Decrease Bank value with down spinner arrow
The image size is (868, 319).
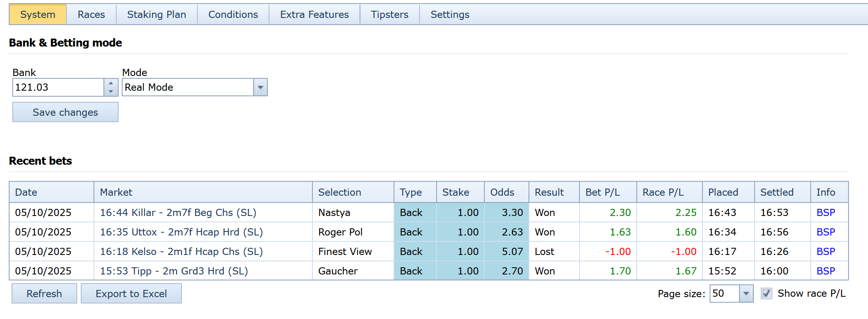click(111, 91)
